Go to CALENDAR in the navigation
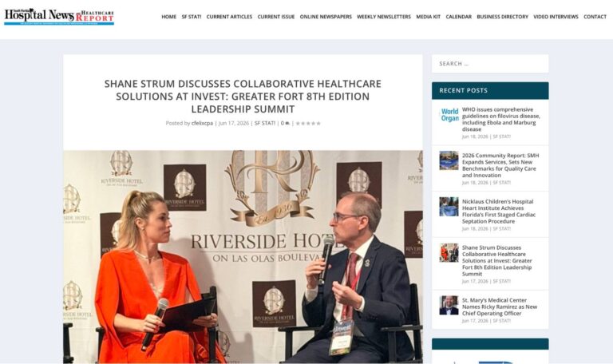613x364 pixels. click(x=459, y=17)
